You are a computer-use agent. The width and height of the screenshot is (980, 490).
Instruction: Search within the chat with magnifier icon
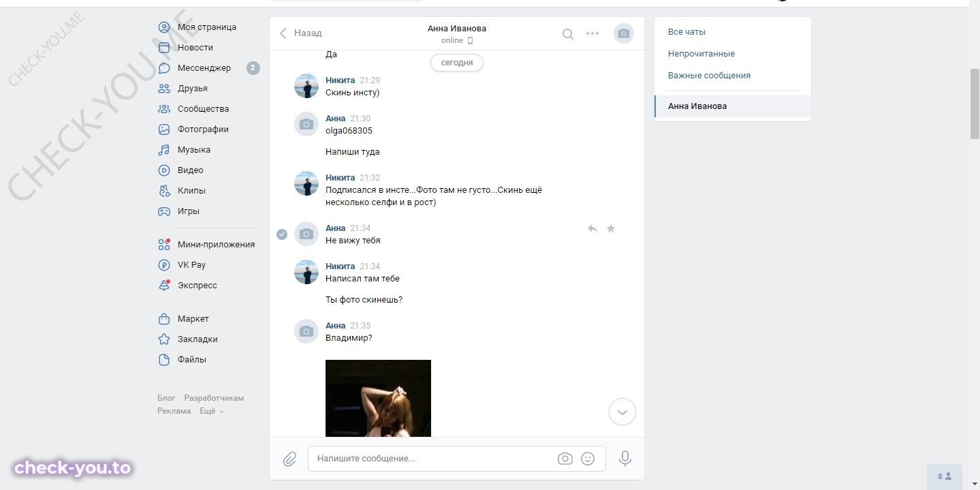pyautogui.click(x=567, y=34)
